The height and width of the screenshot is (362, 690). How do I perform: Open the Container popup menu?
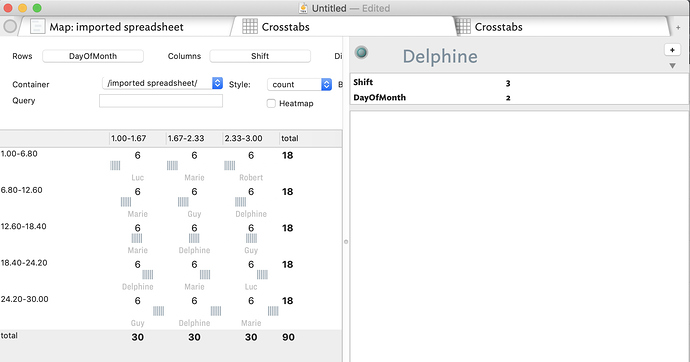(x=162, y=83)
